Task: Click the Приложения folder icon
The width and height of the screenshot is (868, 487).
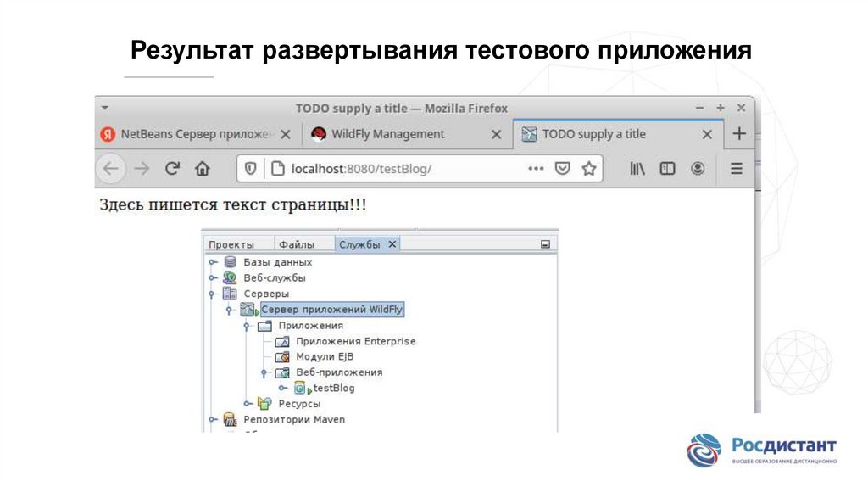Action: [264, 325]
